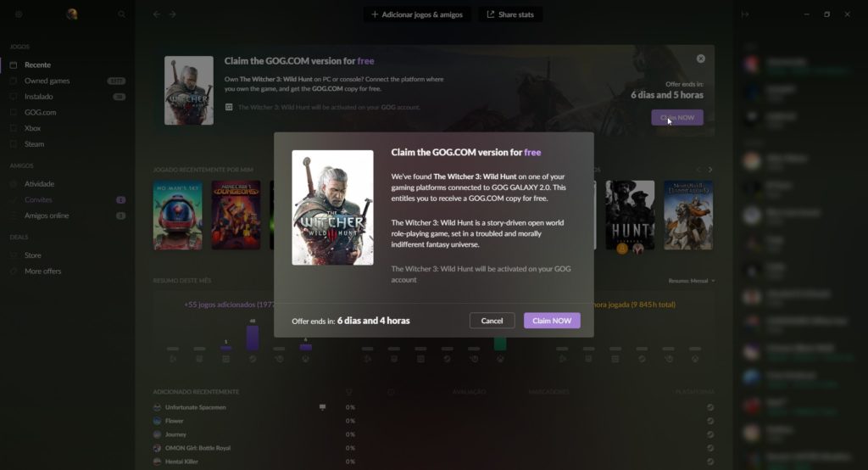Open the '+55 jogos adicionados' stat link
The image size is (868, 470).
coord(229,305)
